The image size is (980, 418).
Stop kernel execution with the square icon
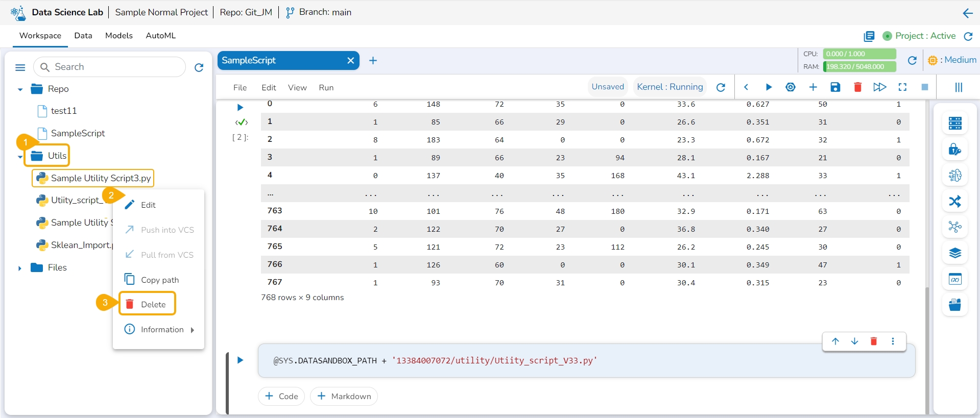click(924, 87)
